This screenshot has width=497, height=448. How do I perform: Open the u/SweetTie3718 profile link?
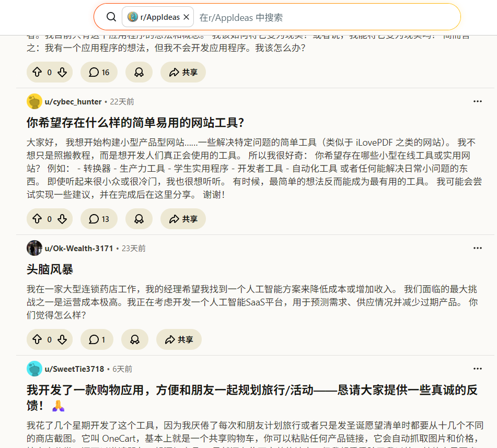pyautogui.click(x=75, y=369)
